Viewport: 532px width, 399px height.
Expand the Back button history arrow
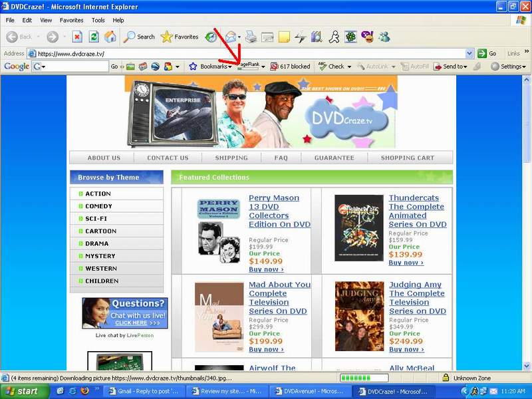pyautogui.click(x=39, y=37)
